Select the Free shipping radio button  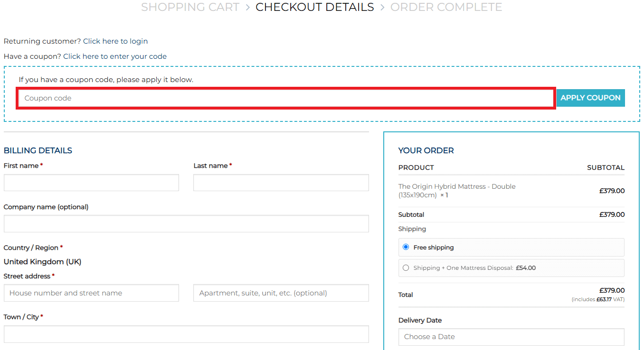click(406, 247)
